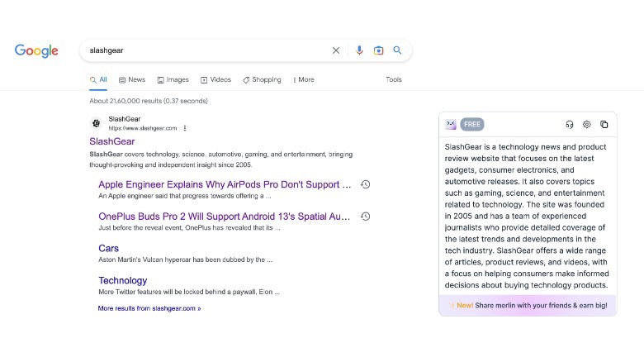
Task: Click the Google logo
Action: 36,50
